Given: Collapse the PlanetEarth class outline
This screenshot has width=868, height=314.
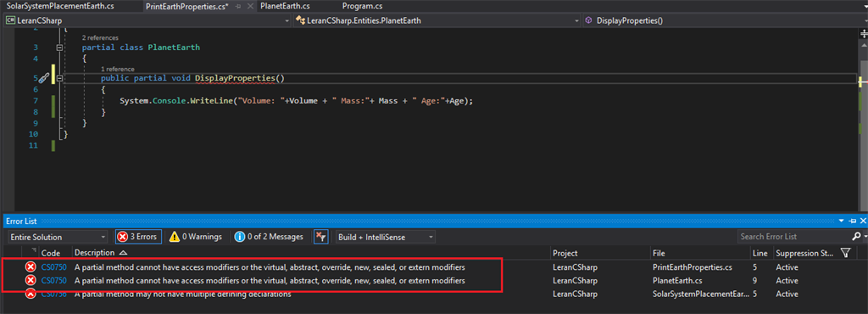Looking at the screenshot, I should pyautogui.click(x=60, y=48).
